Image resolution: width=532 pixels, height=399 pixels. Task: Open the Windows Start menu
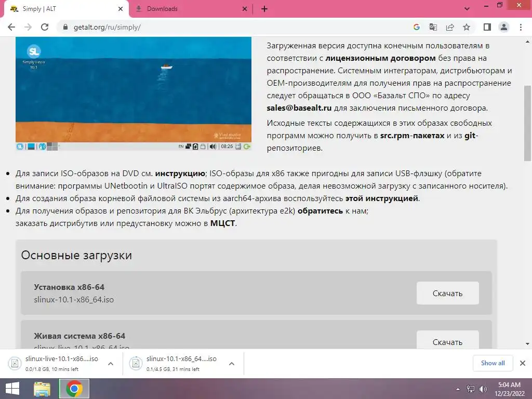pos(12,389)
